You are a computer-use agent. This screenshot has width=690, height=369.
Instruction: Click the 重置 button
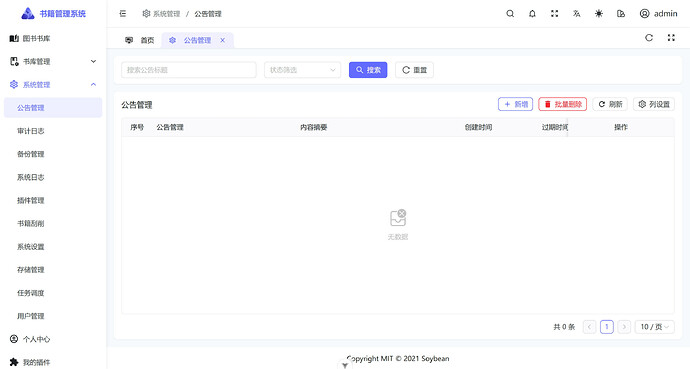click(x=414, y=70)
